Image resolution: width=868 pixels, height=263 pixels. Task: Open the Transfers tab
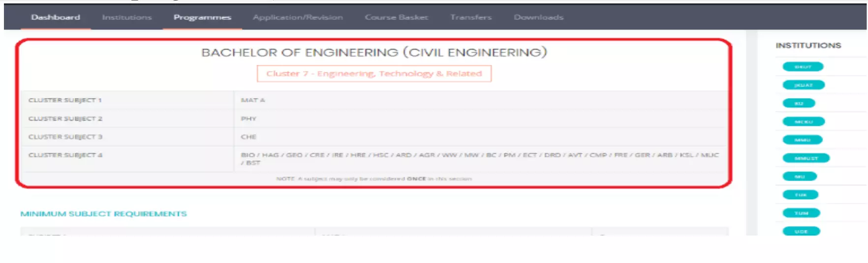point(470,17)
